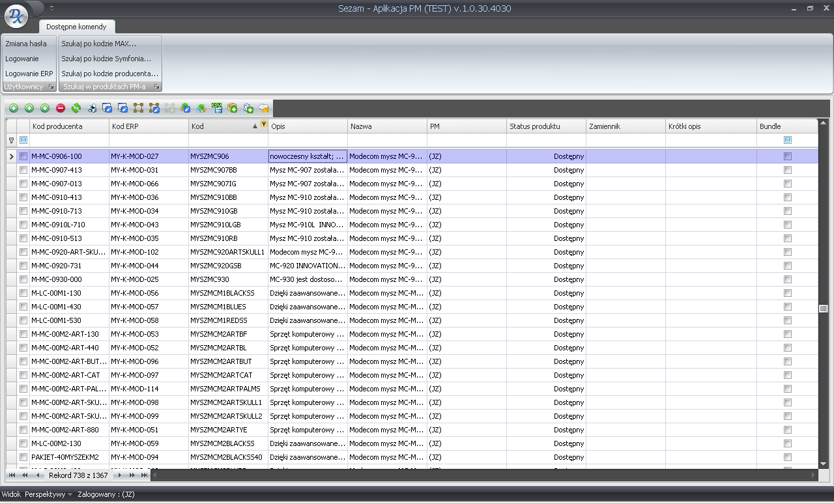Go to first record navigation button
Image resolution: width=834 pixels, height=504 pixels.
[x=12, y=475]
